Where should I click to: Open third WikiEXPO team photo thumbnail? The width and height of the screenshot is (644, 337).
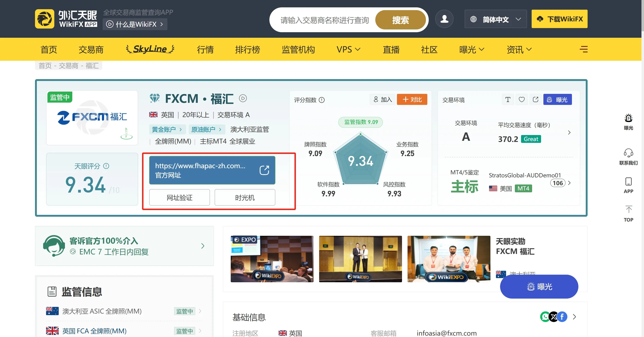[449, 259]
